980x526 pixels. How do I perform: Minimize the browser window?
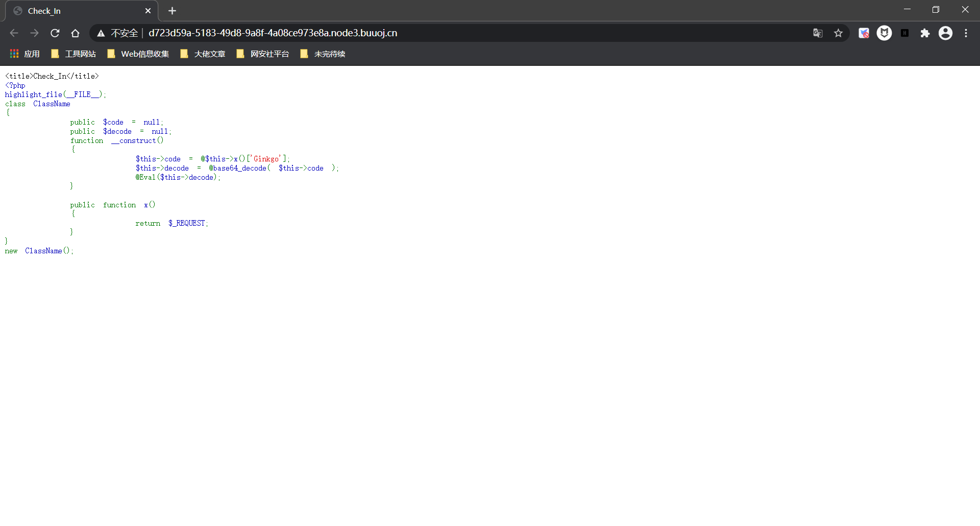(x=907, y=10)
